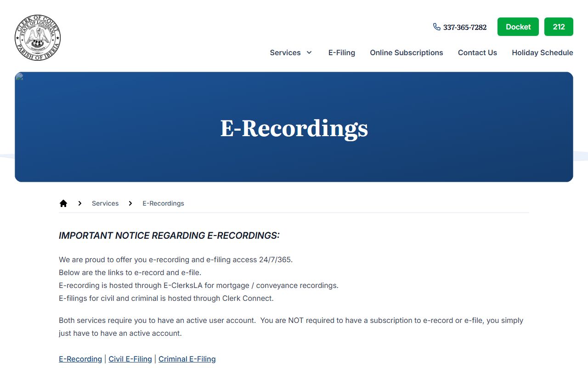588x368 pixels.
Task: Click the E-Recordings banner heading
Action: tap(294, 128)
